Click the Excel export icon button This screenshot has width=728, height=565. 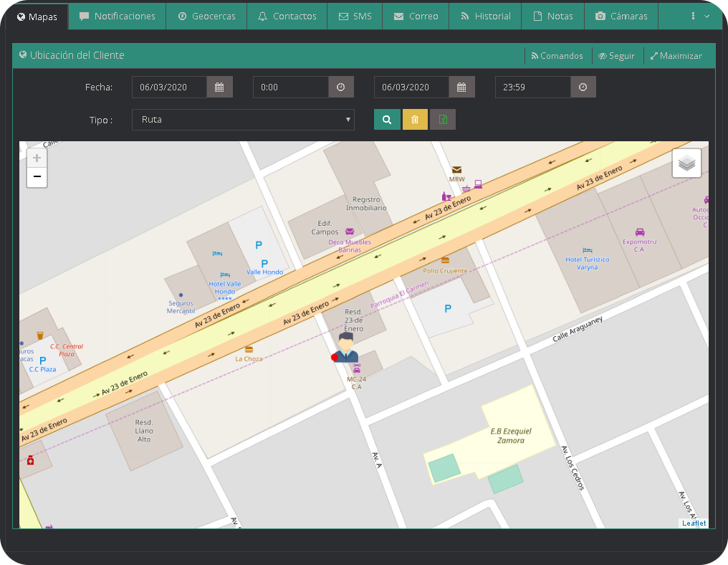(443, 120)
